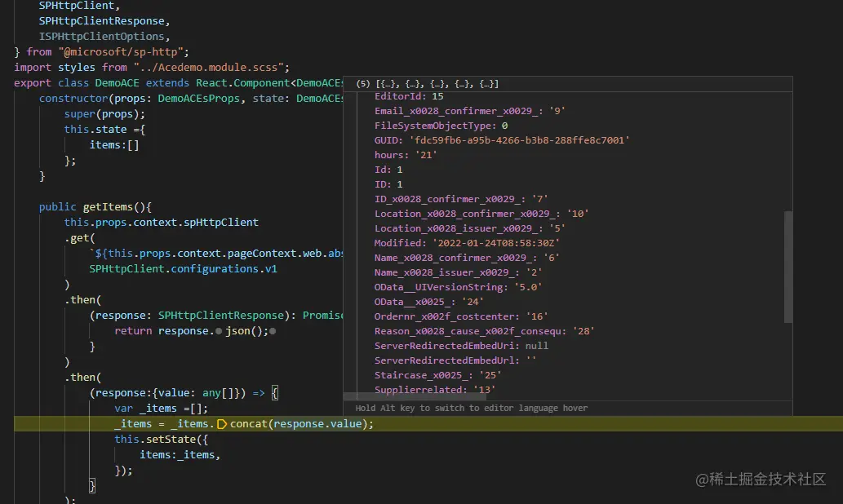The height and width of the screenshot is (504, 843).
Task: Click SPHttpClient.configurations.v1 in the code
Action: (183, 268)
